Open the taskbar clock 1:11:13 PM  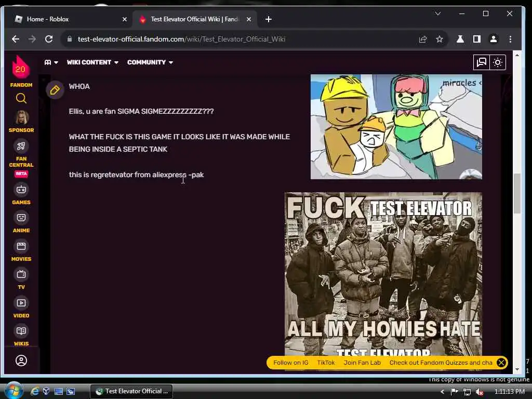510,392
